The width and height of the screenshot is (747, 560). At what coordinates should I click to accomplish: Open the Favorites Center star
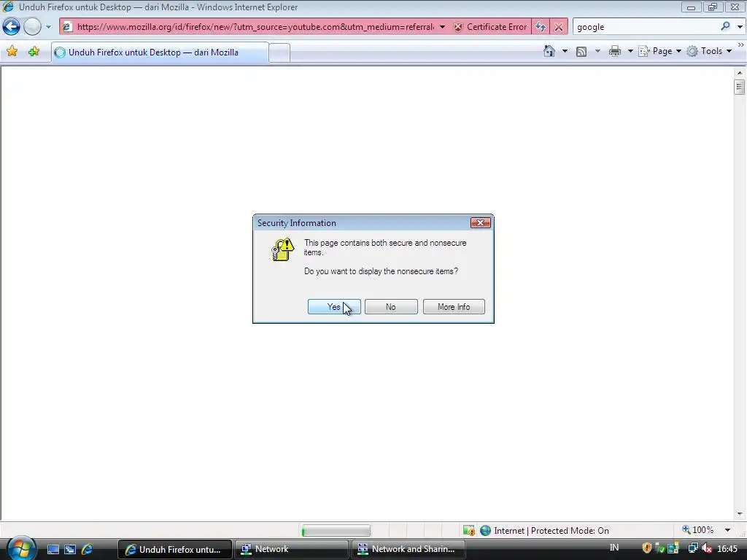12,52
